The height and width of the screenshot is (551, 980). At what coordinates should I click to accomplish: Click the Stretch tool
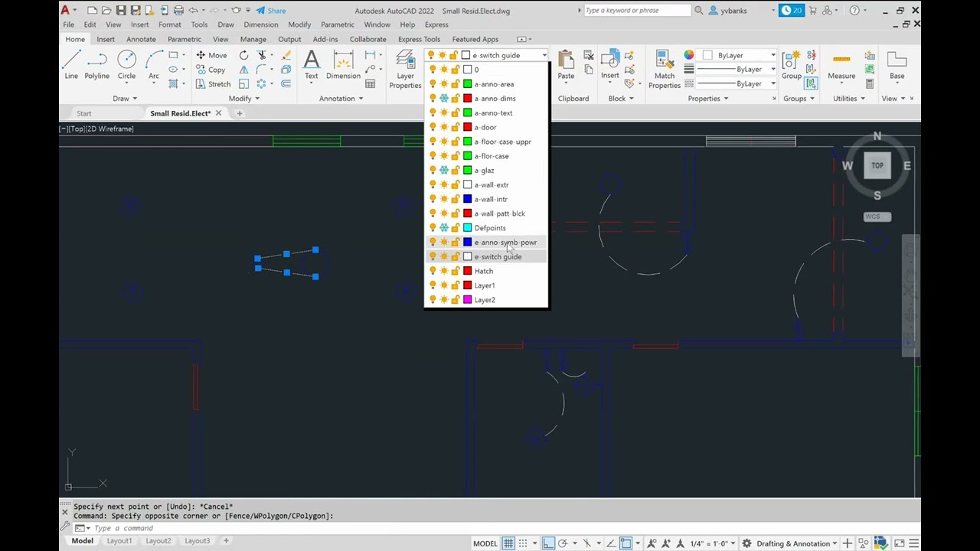212,84
